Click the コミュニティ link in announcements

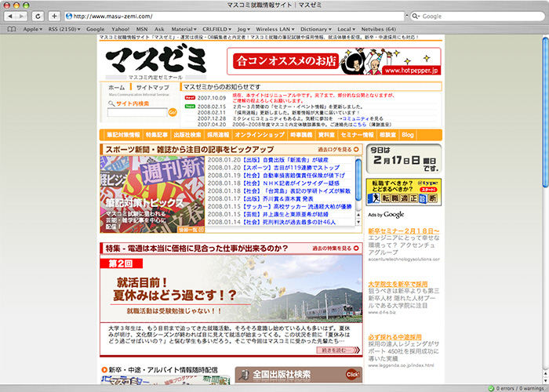[x=357, y=118]
